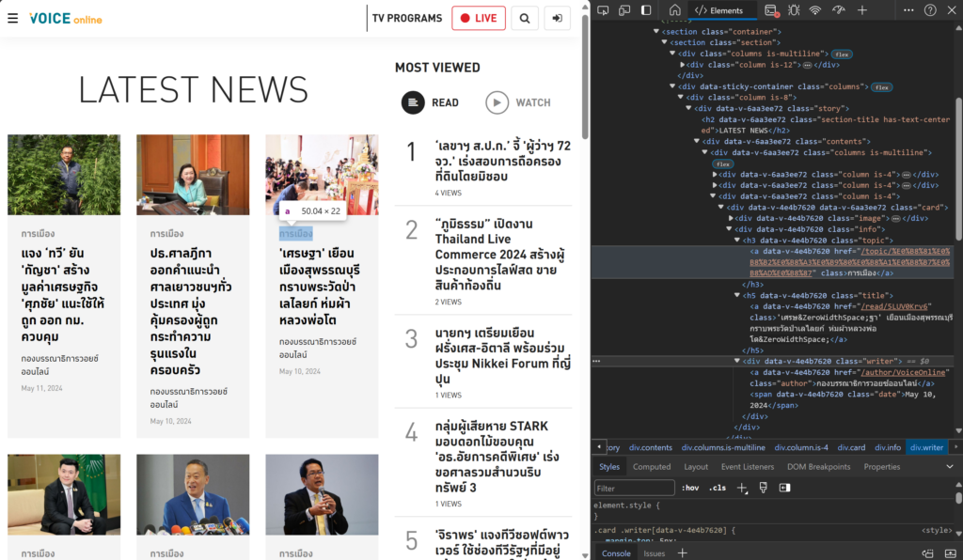
Task: Open the site hamburger menu
Action: (x=13, y=18)
